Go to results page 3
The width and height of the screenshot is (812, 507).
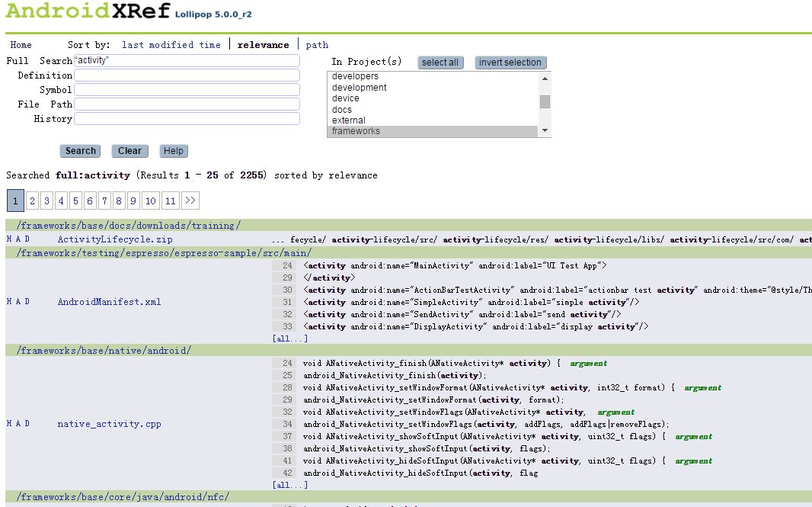(x=46, y=201)
